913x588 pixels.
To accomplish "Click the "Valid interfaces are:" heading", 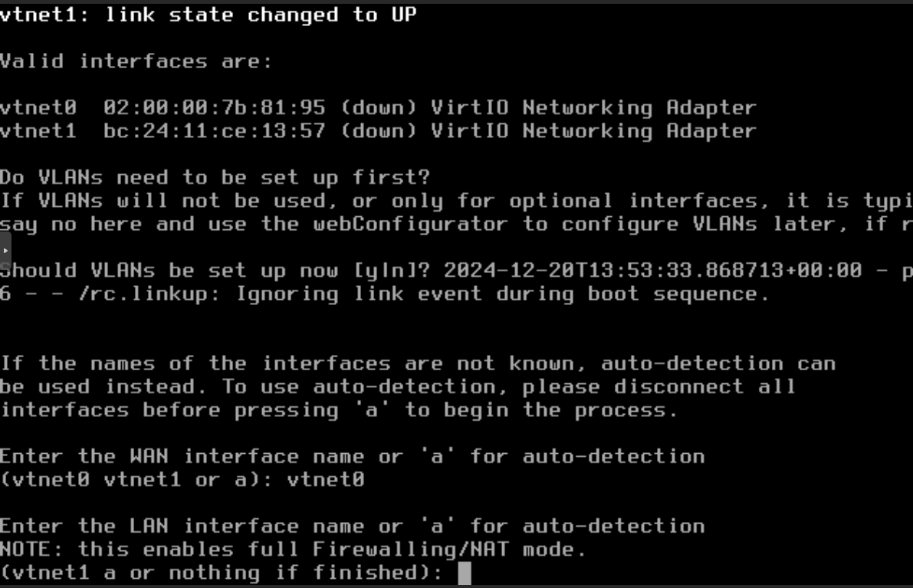I will pyautogui.click(x=136, y=61).
